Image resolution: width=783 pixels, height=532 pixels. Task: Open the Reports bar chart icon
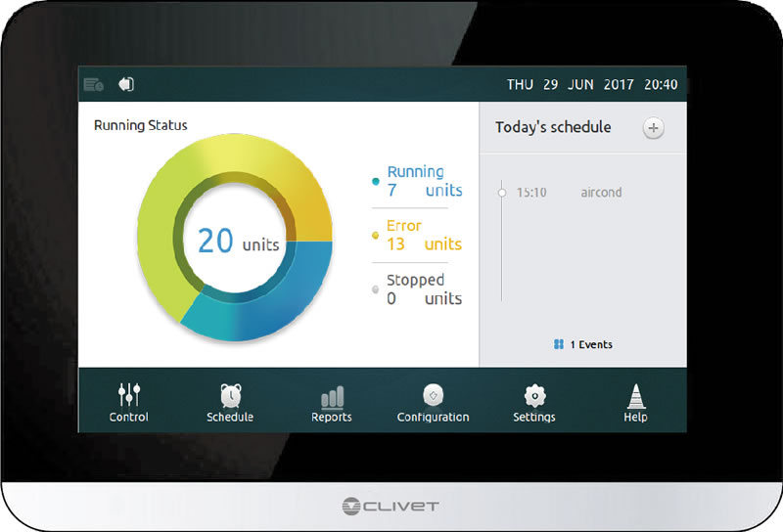[x=332, y=397]
